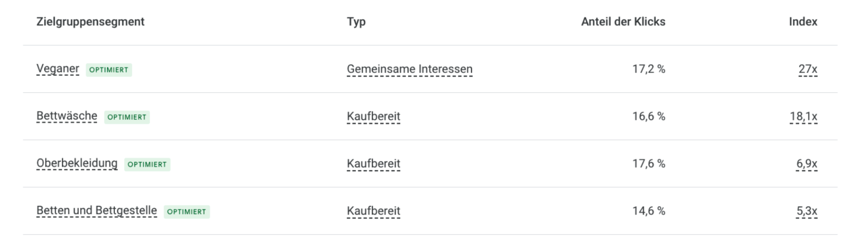868x249 pixels.
Task: Open the Bettwäsche audience segment link
Action: pyautogui.click(x=67, y=116)
